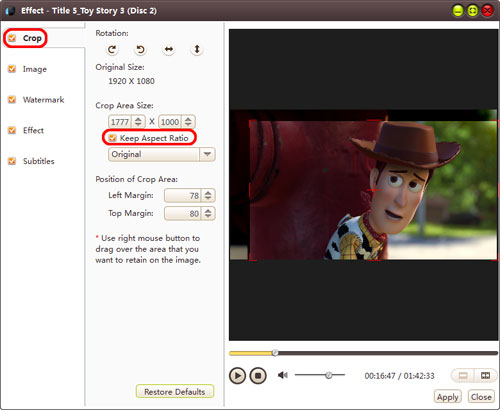Click the Close button at bottom right

[481, 397]
